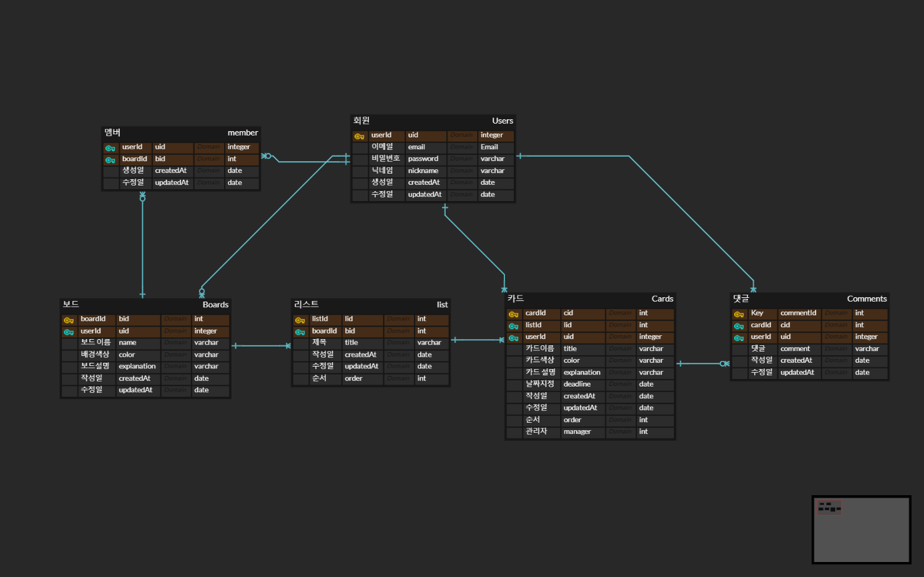Click the 제목 logical name in list
Screen dimensions: 924x577
point(319,342)
